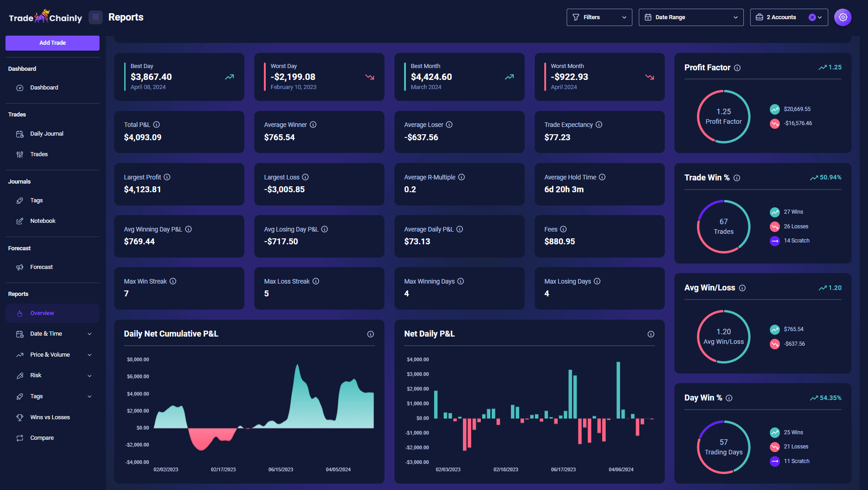
Task: Open the Compare report
Action: (x=42, y=437)
